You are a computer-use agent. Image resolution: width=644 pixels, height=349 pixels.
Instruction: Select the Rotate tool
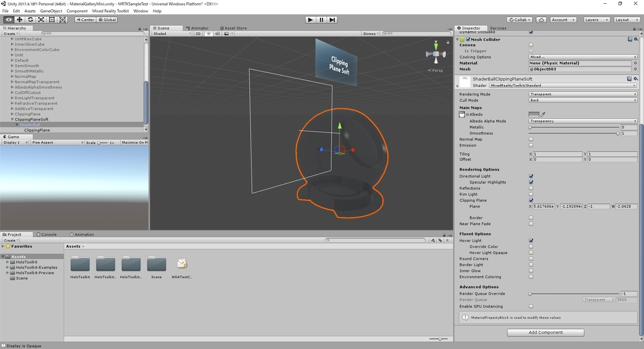30,20
